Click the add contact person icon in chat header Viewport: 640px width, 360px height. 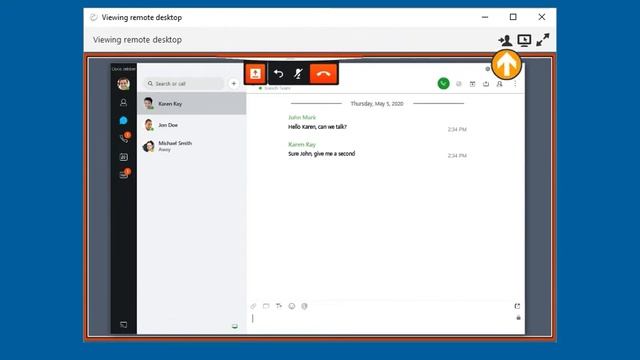pos(499,84)
